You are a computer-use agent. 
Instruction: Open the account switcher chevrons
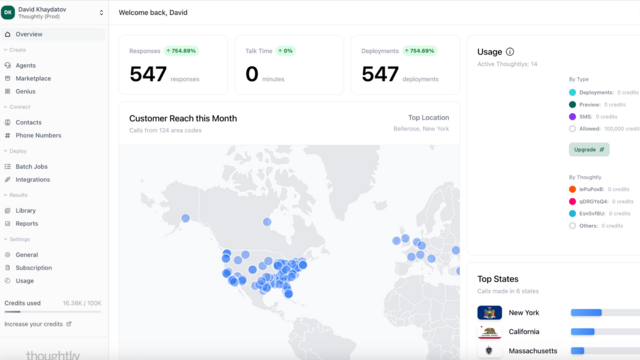101,13
